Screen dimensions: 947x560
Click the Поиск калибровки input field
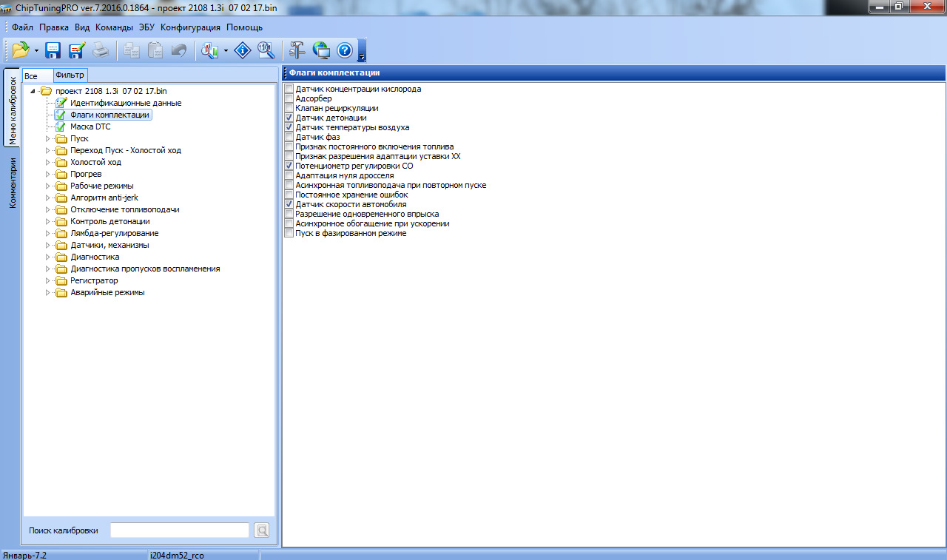point(180,530)
